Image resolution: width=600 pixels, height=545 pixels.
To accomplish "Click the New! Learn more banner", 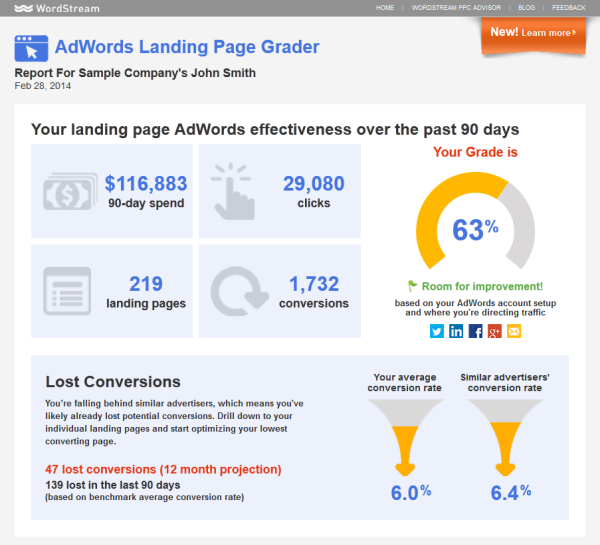I will pos(533,35).
